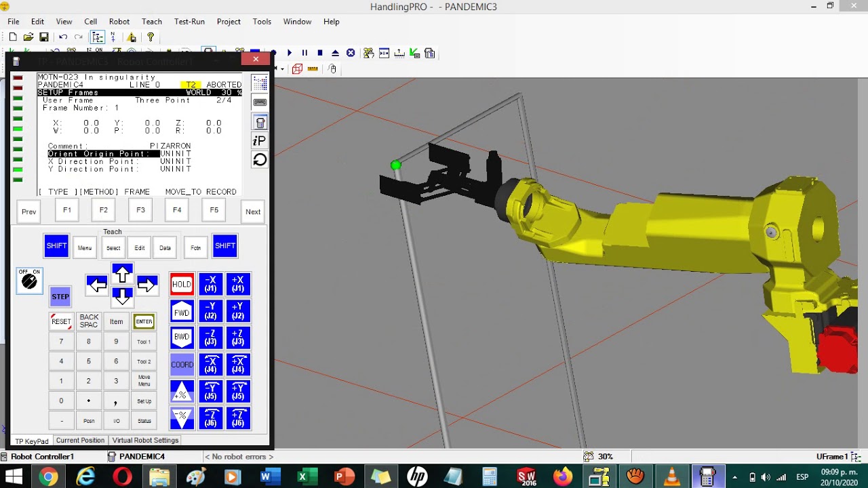Open the Teach menu
The width and height of the screenshot is (868, 488).
coord(152,22)
